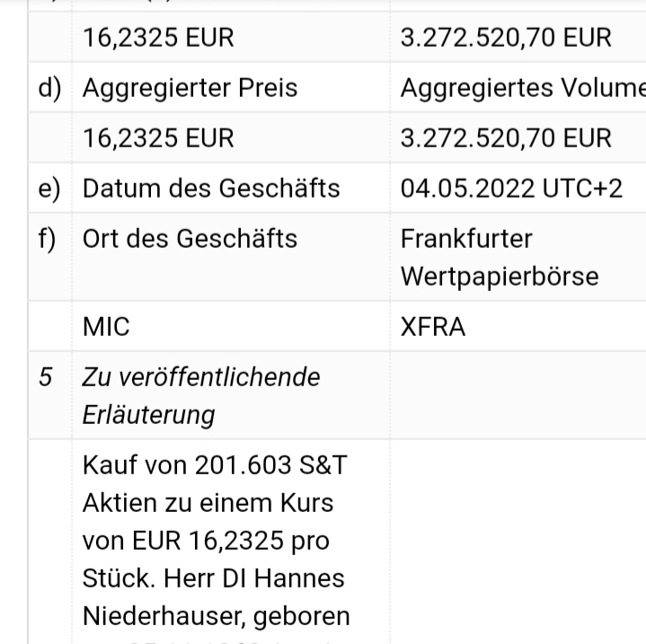Select the Ort des Geschäfts label
This screenshot has height=644, width=646.
[x=190, y=239]
